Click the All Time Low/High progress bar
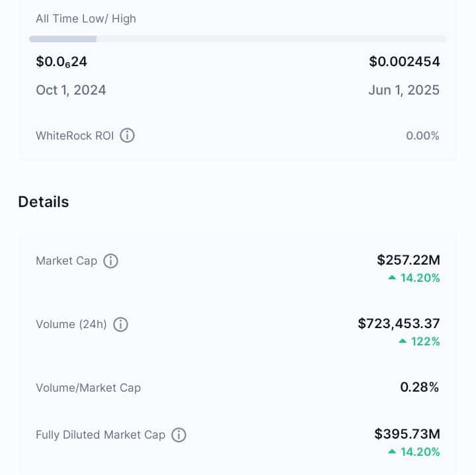The width and height of the screenshot is (476, 475). click(x=238, y=39)
